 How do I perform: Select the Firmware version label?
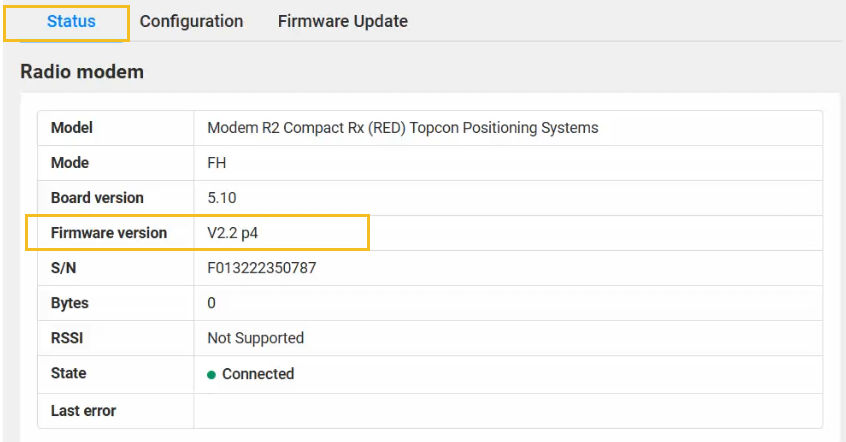109,233
